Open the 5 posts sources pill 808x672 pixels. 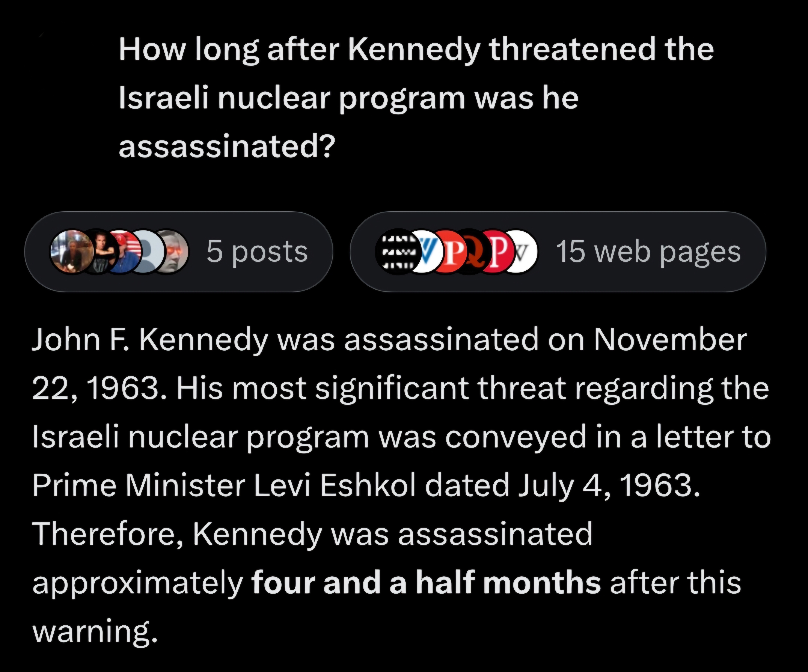pyautogui.click(x=179, y=252)
